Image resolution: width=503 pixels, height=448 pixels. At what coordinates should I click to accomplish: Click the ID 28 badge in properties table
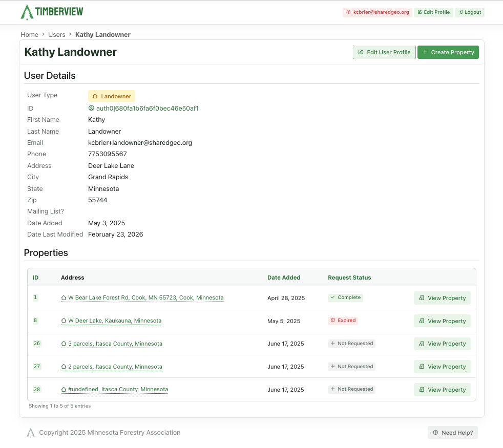(37, 389)
